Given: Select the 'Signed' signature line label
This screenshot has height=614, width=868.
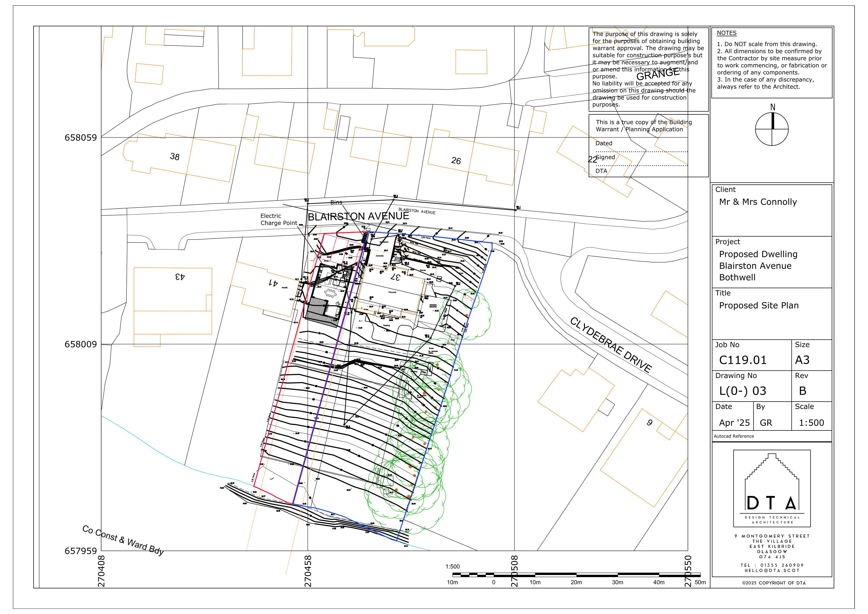Looking at the screenshot, I should 605,157.
